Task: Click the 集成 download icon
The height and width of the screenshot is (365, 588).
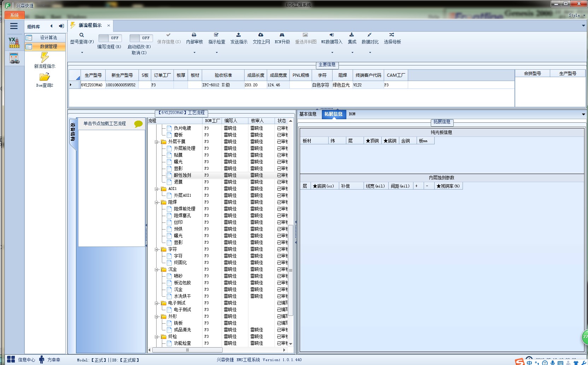Action: 352,35
